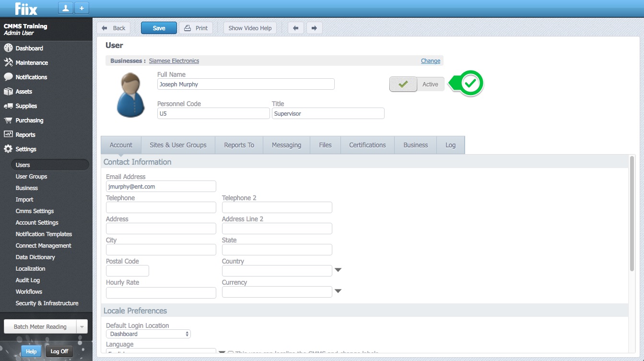
Task: Go to the previous record with the left arrow
Action: pos(295,28)
